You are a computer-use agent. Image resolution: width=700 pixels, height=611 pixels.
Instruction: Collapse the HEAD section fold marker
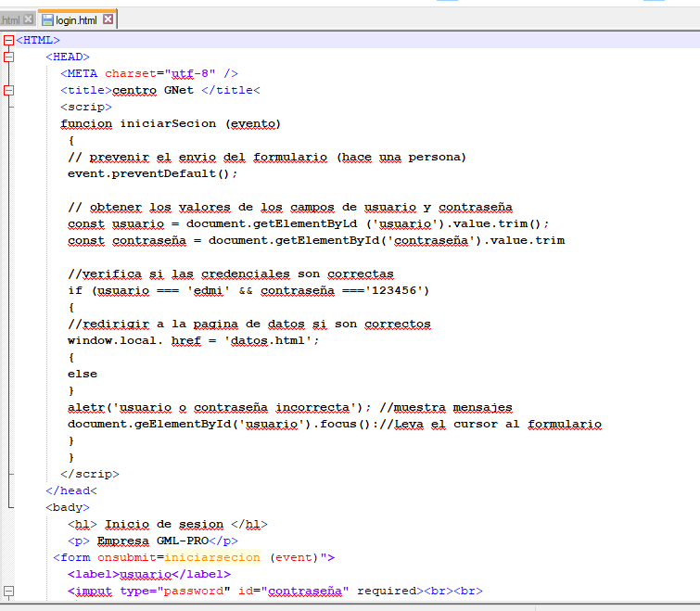(9, 57)
